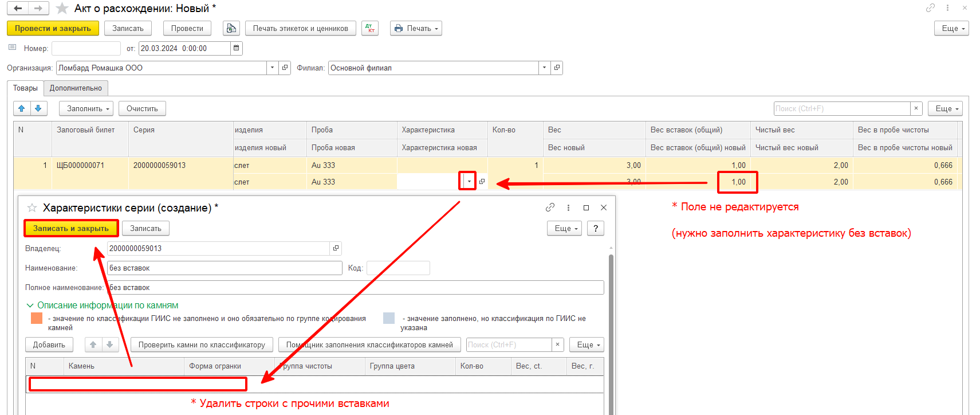Clear the goods table search field
The width and height of the screenshot is (980, 415).
[x=916, y=108]
